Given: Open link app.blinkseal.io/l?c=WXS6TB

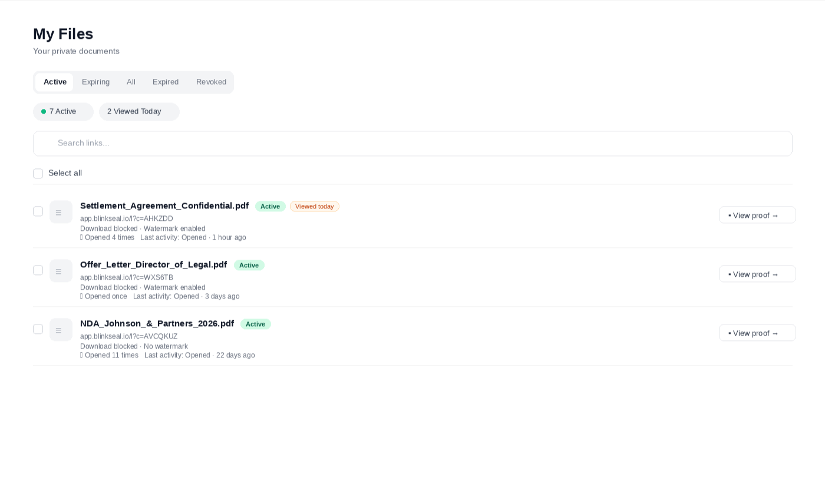Looking at the screenshot, I should [x=126, y=277].
